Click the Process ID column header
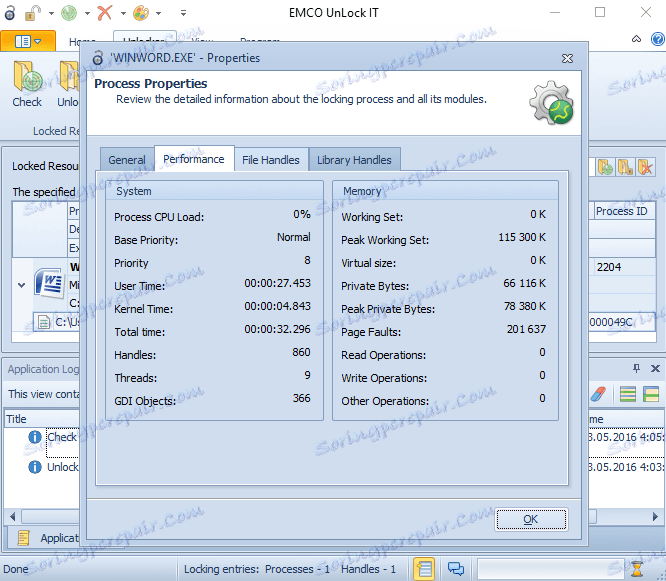The height and width of the screenshot is (581, 666). (x=622, y=211)
